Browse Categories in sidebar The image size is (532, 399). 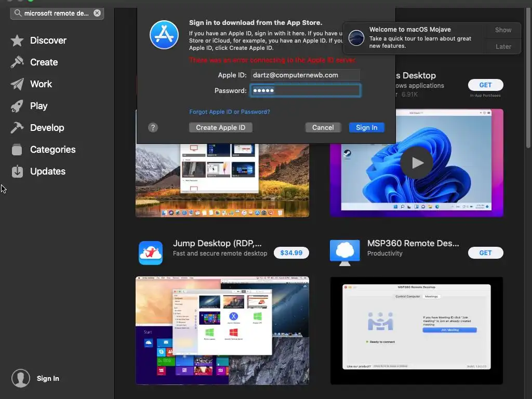click(52, 150)
